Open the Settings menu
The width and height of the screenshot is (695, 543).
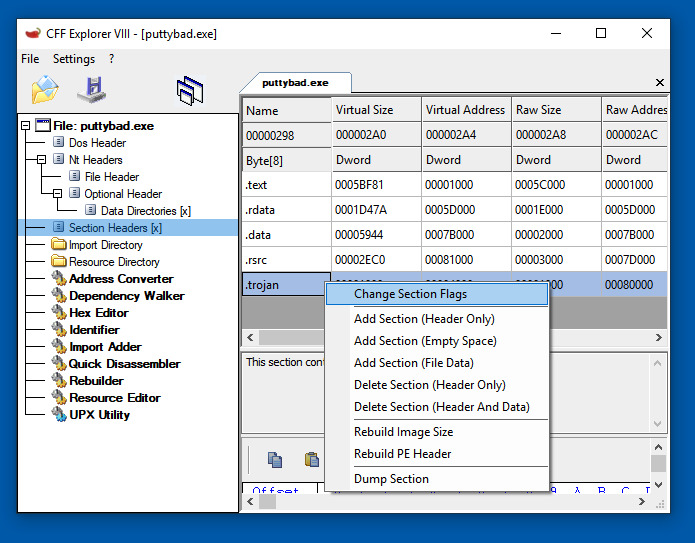[74, 59]
